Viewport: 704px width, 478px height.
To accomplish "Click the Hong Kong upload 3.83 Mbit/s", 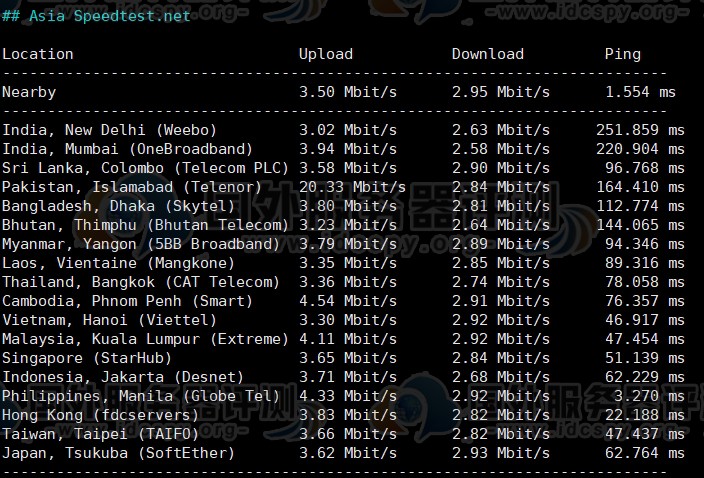I will click(x=348, y=415).
